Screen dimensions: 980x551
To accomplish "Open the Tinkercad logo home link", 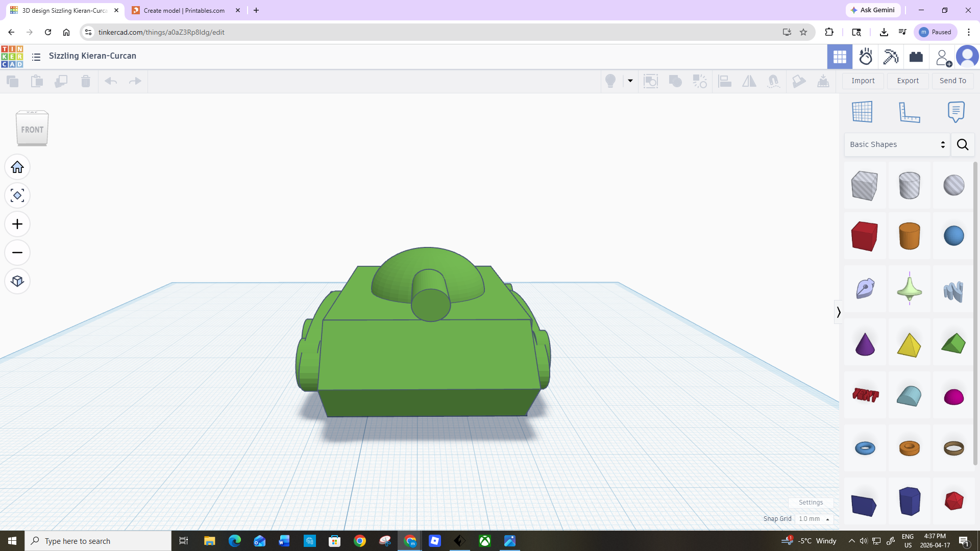I will tap(12, 57).
